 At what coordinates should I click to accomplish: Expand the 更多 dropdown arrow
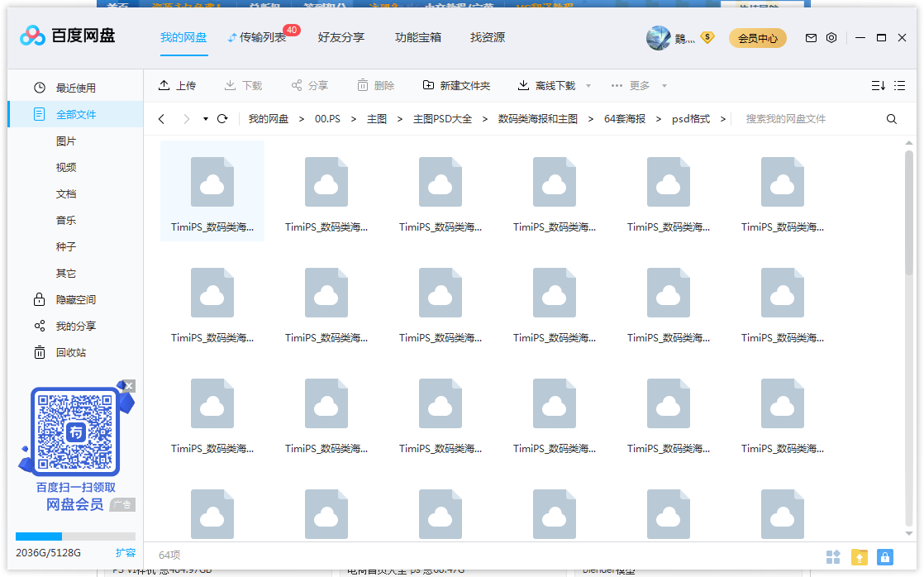click(x=664, y=86)
